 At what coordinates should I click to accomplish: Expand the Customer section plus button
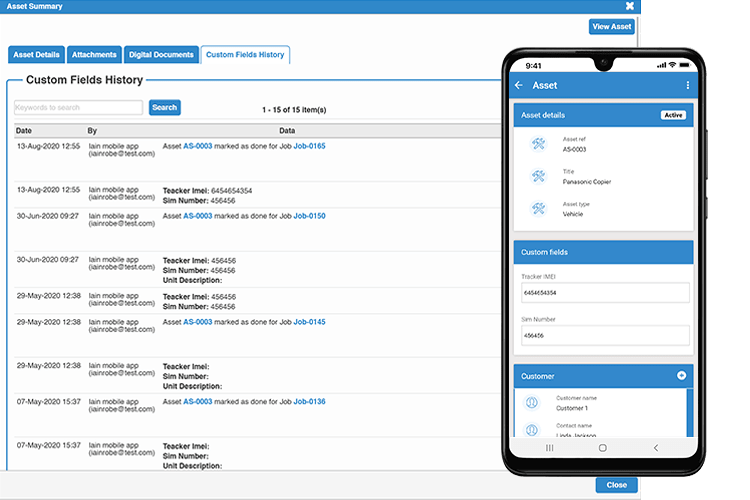click(x=681, y=376)
